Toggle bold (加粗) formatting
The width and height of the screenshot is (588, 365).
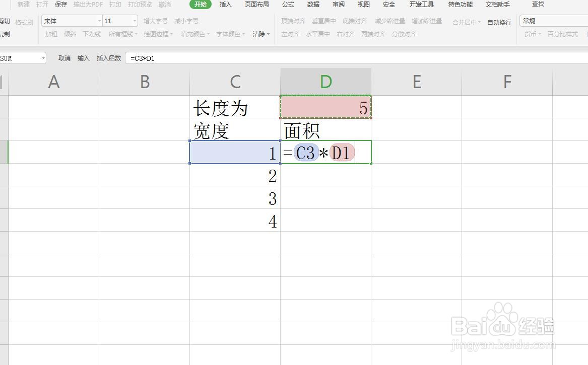point(51,34)
